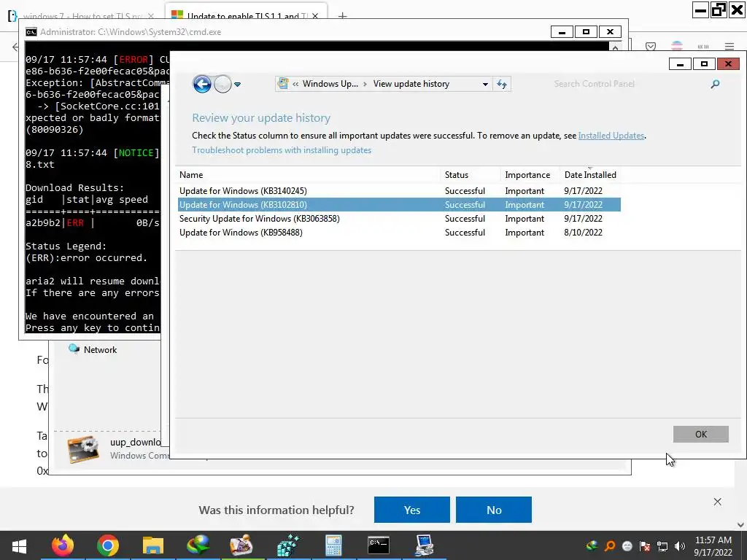Maximize the update history window
This screenshot has width=747, height=560.
coord(704,64)
